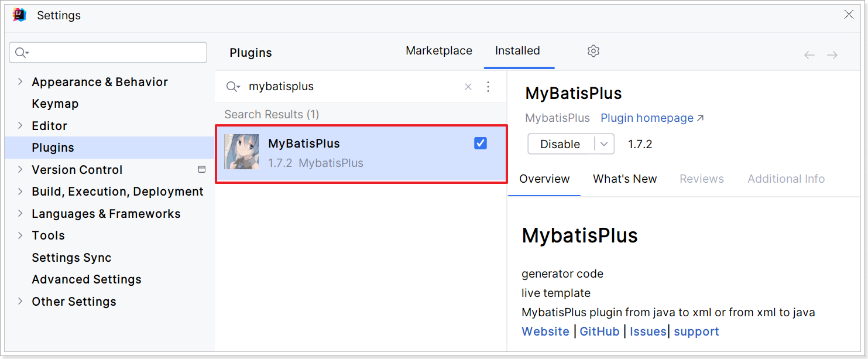Click the 'generator code' description line

click(562, 273)
